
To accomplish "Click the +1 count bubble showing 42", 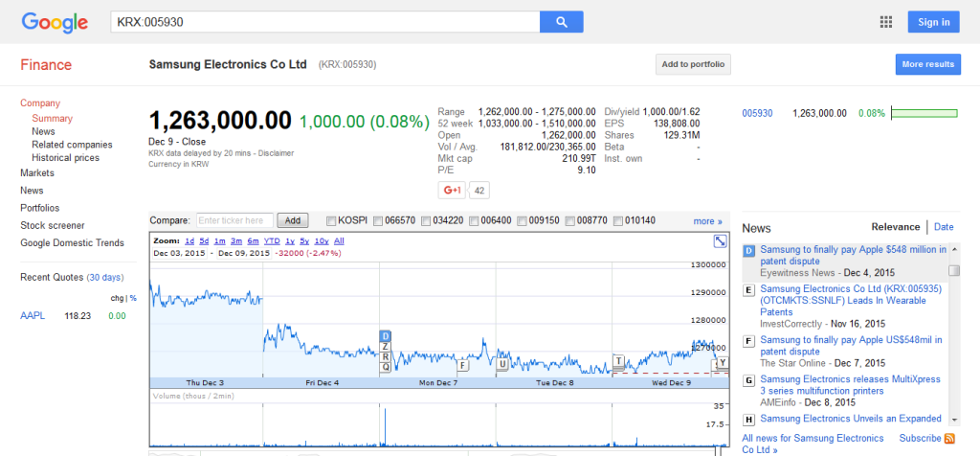I will (x=479, y=190).
